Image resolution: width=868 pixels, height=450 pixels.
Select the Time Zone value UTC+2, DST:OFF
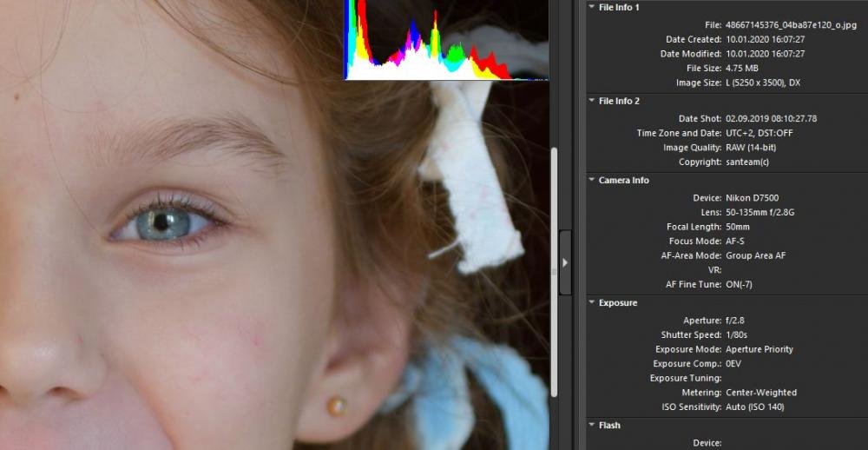(x=759, y=133)
